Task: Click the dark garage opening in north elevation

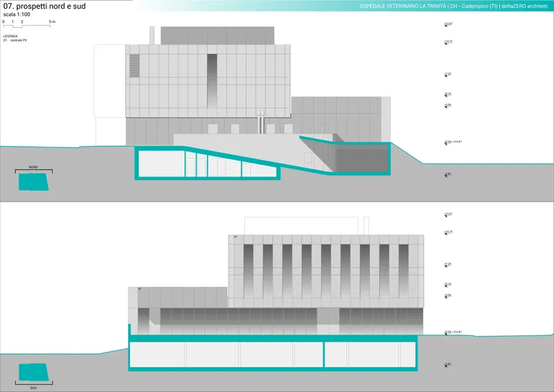Action: click(x=361, y=159)
